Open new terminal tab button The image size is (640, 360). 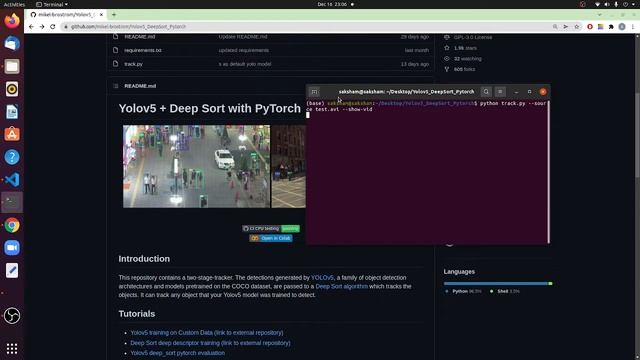point(314,92)
